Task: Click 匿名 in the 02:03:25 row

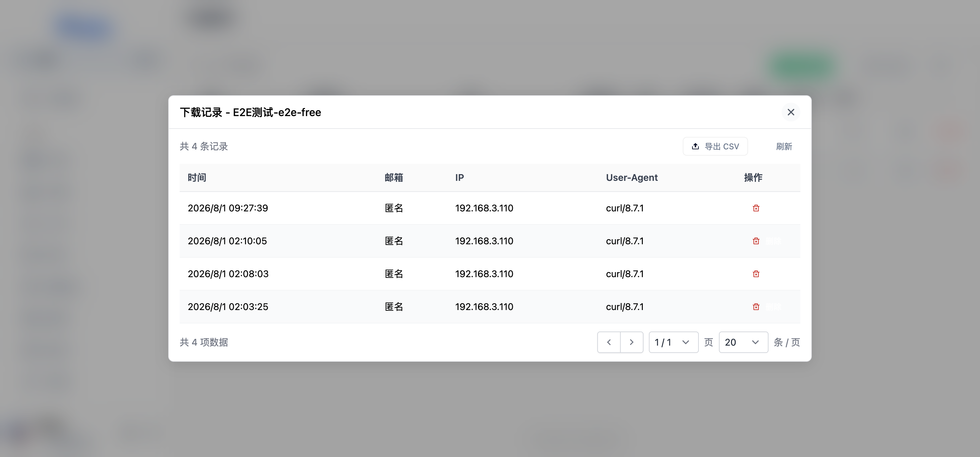Action: pyautogui.click(x=394, y=307)
